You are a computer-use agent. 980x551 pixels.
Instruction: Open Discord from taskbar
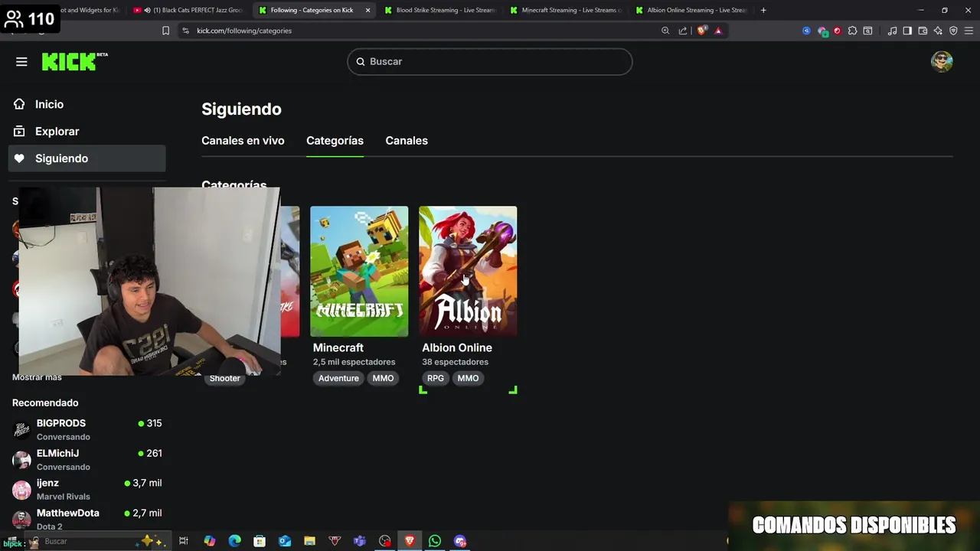click(460, 541)
